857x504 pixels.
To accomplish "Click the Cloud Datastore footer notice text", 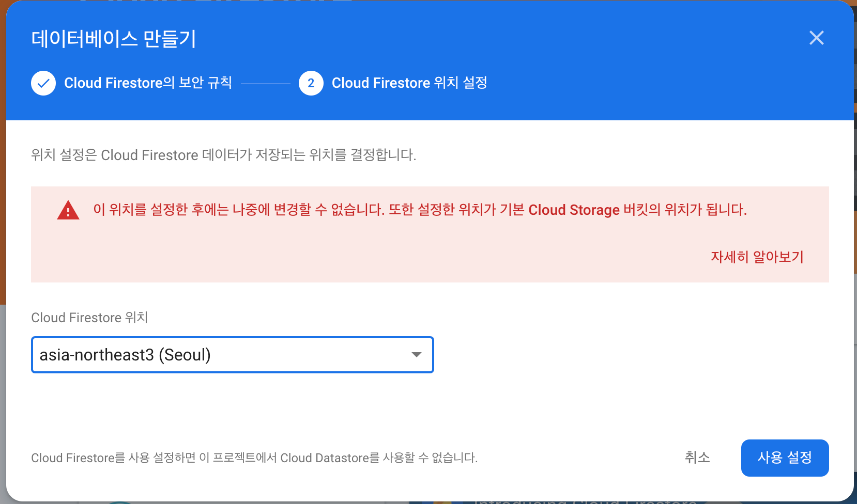I will pos(254,458).
